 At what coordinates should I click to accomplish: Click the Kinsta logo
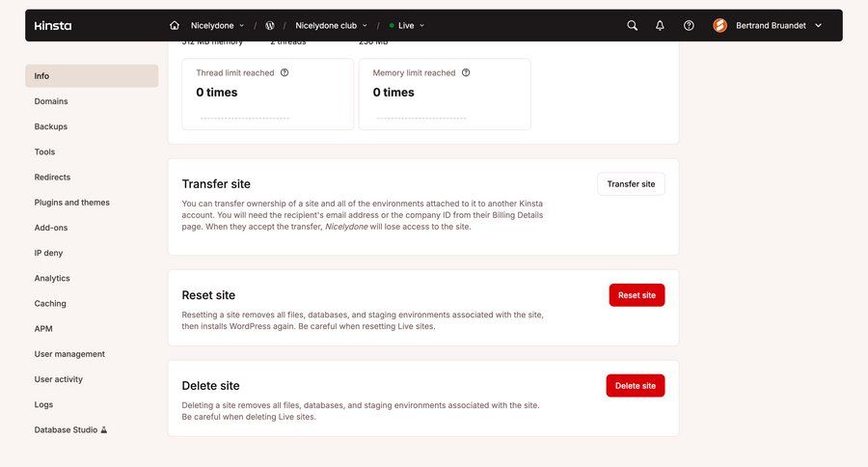52,26
